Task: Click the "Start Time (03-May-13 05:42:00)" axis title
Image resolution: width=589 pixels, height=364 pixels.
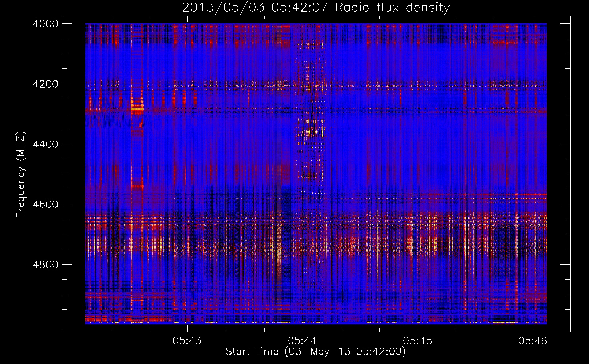Action: [x=316, y=352]
